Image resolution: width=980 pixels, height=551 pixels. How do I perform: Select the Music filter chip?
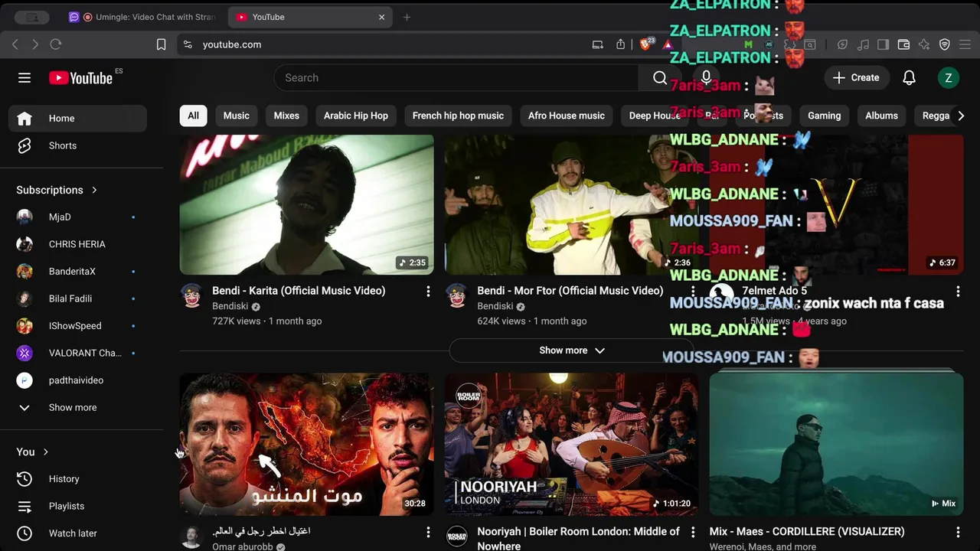pos(236,116)
